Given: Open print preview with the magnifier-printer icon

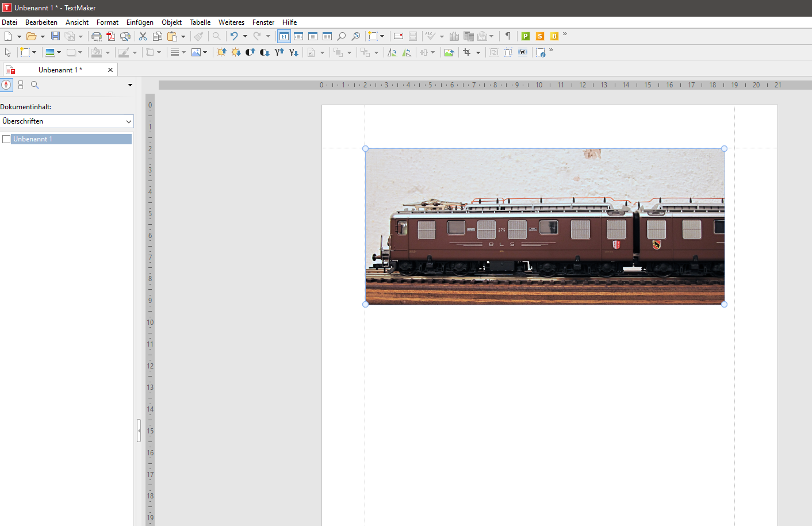Looking at the screenshot, I should click(x=125, y=36).
